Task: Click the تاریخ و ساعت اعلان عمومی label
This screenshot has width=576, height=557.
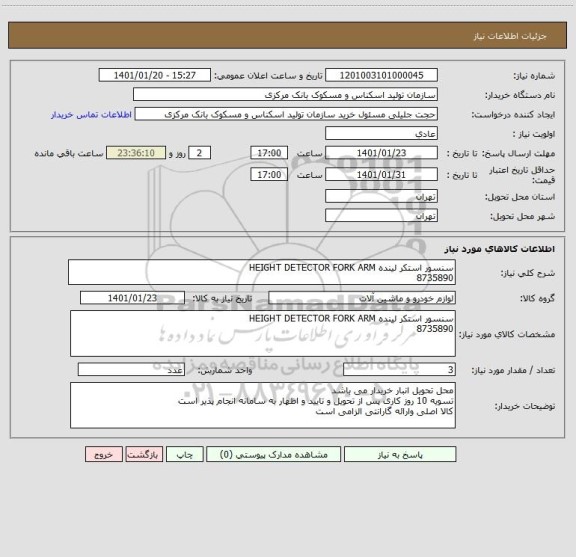Action: 269,76
